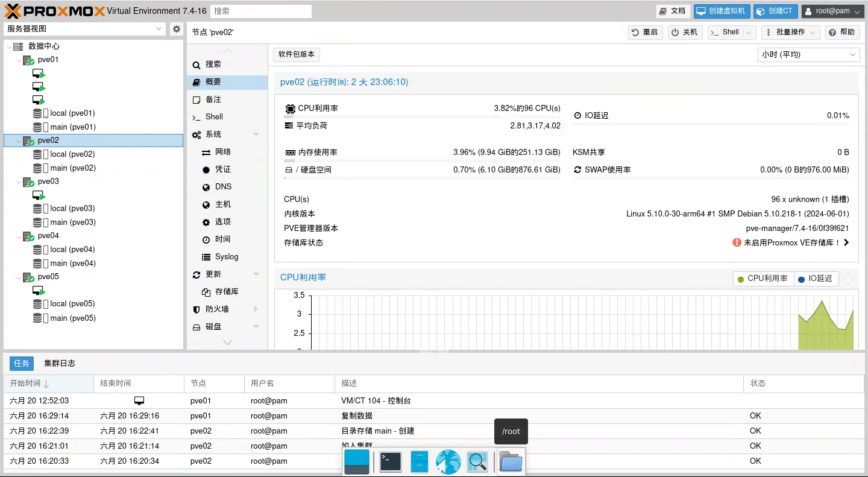Open the Network settings item
This screenshot has width=868, height=477.
pyautogui.click(x=227, y=152)
